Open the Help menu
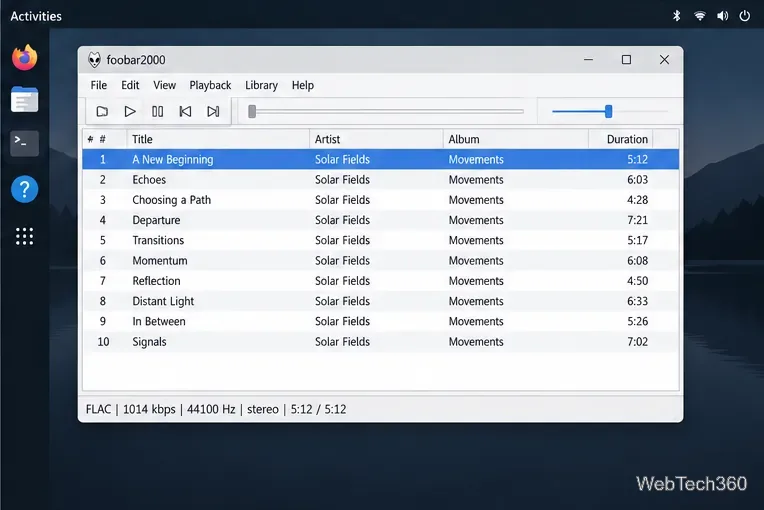The image size is (764, 510). tap(303, 85)
